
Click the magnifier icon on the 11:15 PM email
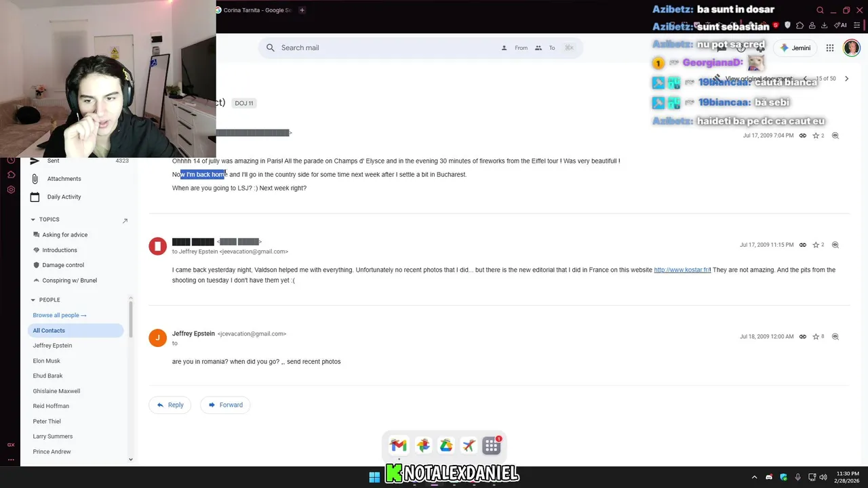point(835,245)
